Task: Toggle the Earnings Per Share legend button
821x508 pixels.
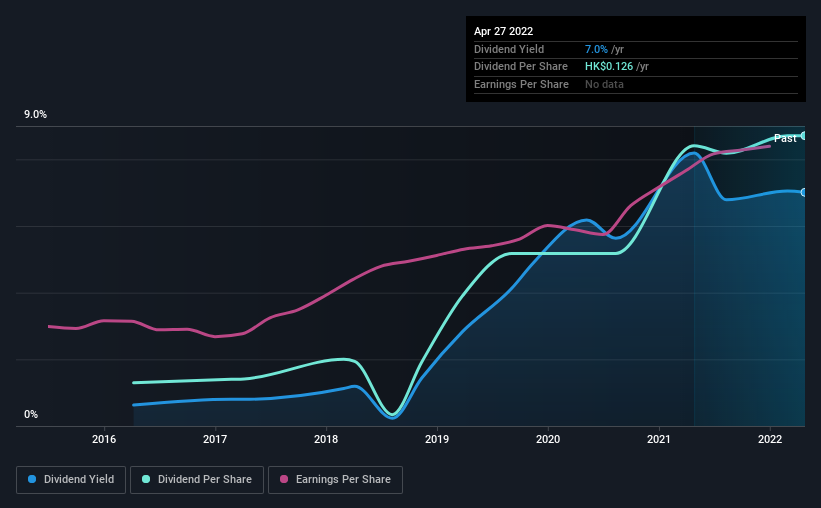Action: point(335,479)
